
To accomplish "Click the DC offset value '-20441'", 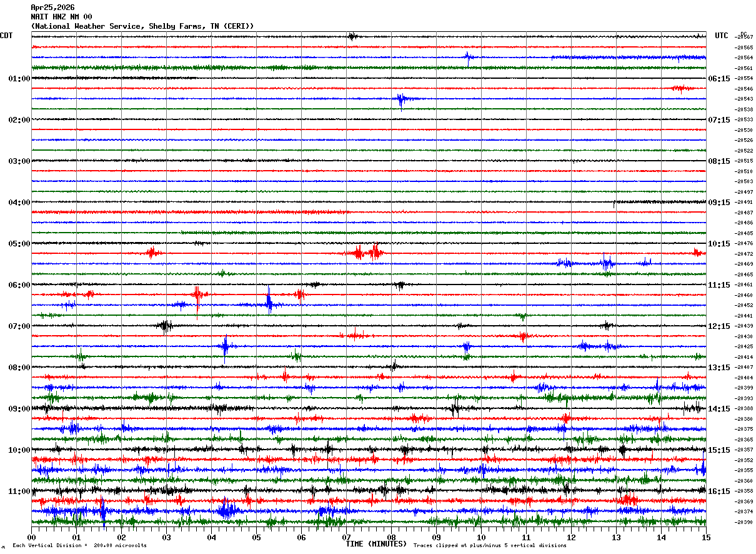I will coord(744,316).
